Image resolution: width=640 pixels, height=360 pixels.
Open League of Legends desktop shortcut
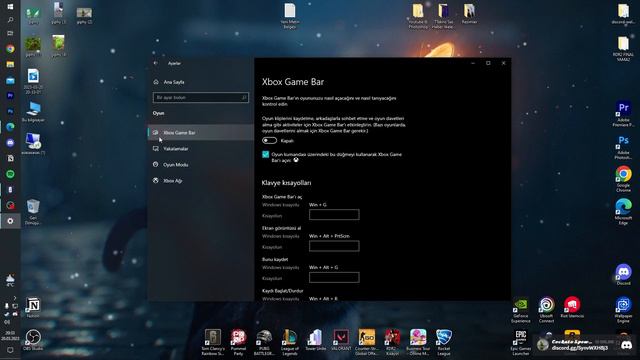290,342
